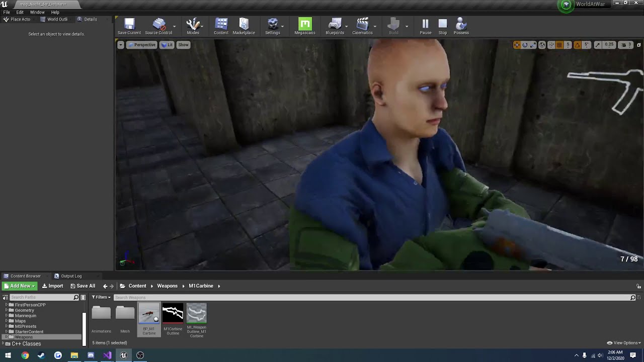644x362 pixels.
Task: Open grid snap size 5 dropdown
Action: pos(568,45)
